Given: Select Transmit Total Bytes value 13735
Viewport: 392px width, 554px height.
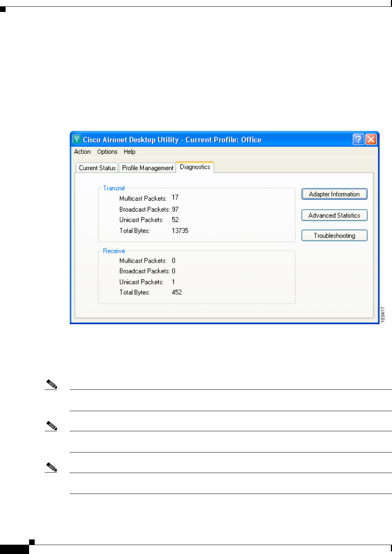Looking at the screenshot, I should [180, 231].
